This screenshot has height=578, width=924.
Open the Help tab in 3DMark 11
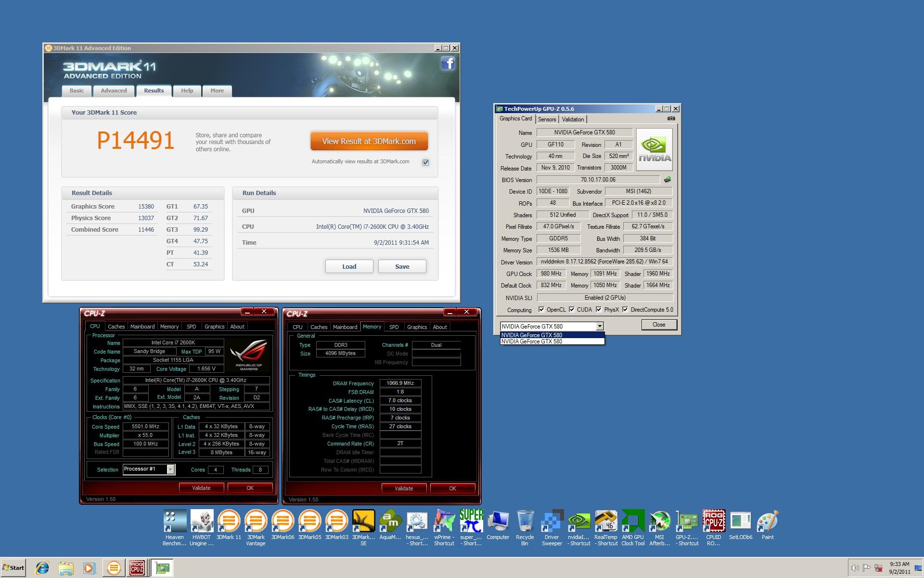tap(187, 91)
